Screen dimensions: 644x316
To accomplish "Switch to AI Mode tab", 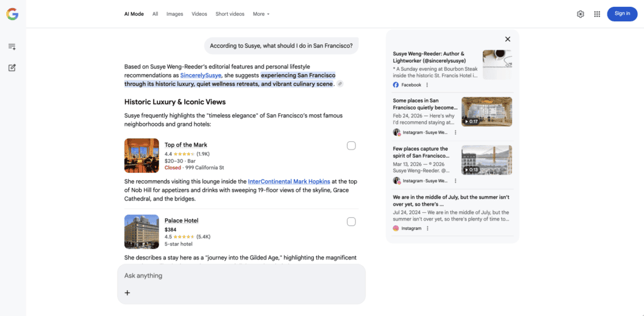I will (134, 14).
